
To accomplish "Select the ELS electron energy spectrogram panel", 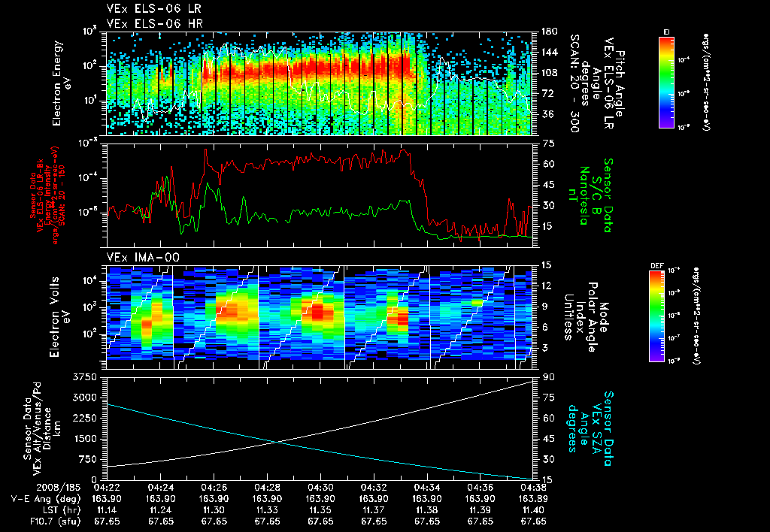I will (x=320, y=84).
